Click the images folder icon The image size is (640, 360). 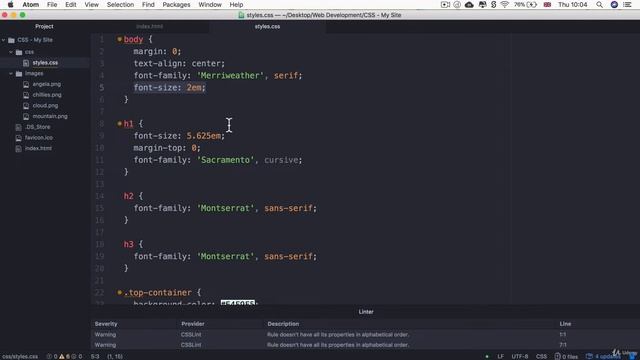pyautogui.click(x=19, y=73)
